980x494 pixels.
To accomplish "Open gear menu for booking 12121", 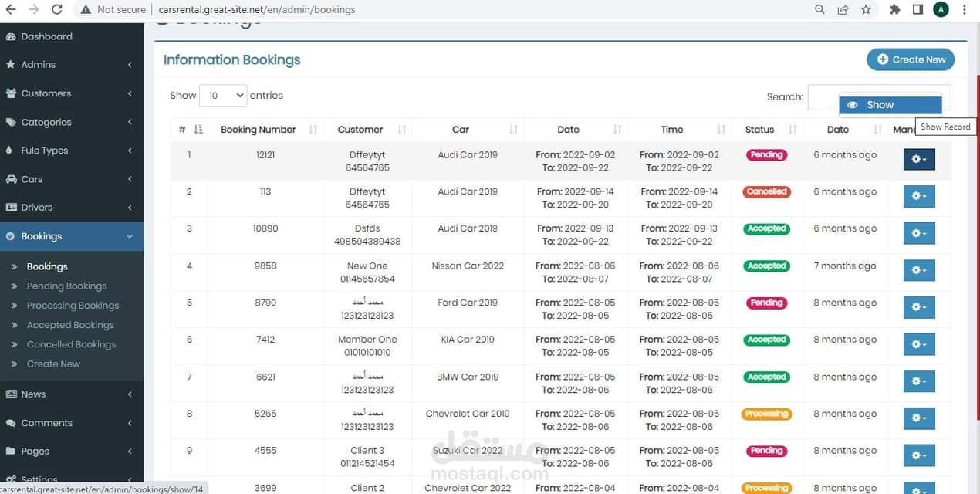I will coord(919,160).
